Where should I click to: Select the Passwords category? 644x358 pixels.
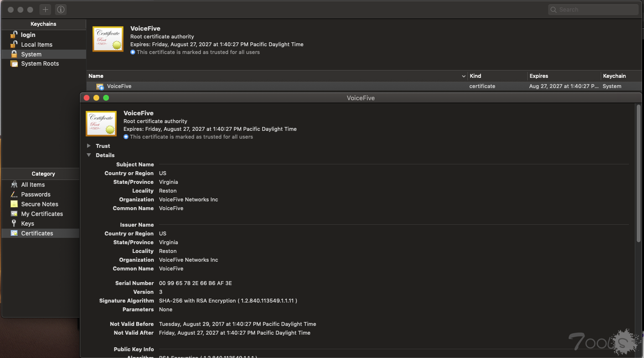tap(36, 195)
